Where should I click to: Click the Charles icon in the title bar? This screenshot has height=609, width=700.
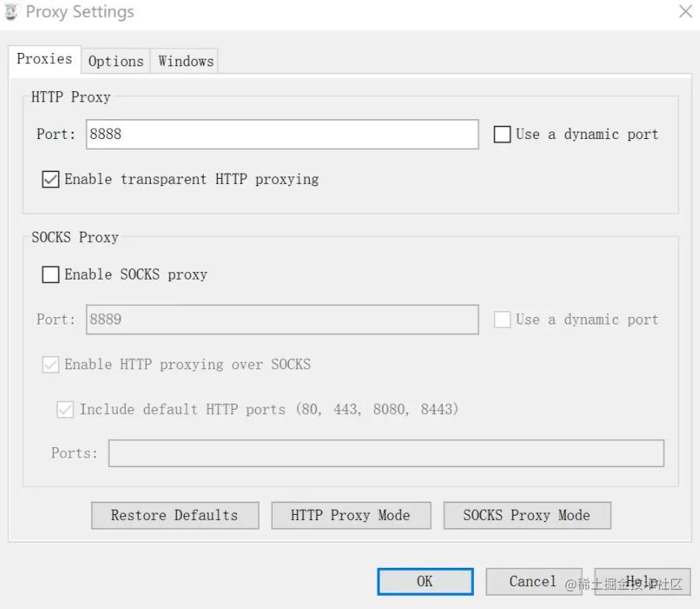click(x=11, y=12)
